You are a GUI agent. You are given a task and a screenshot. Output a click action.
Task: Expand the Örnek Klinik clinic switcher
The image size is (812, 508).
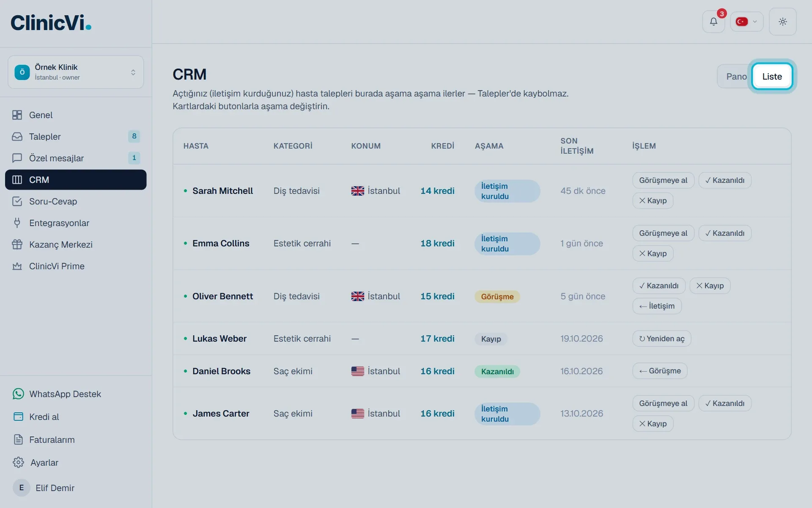click(x=76, y=72)
